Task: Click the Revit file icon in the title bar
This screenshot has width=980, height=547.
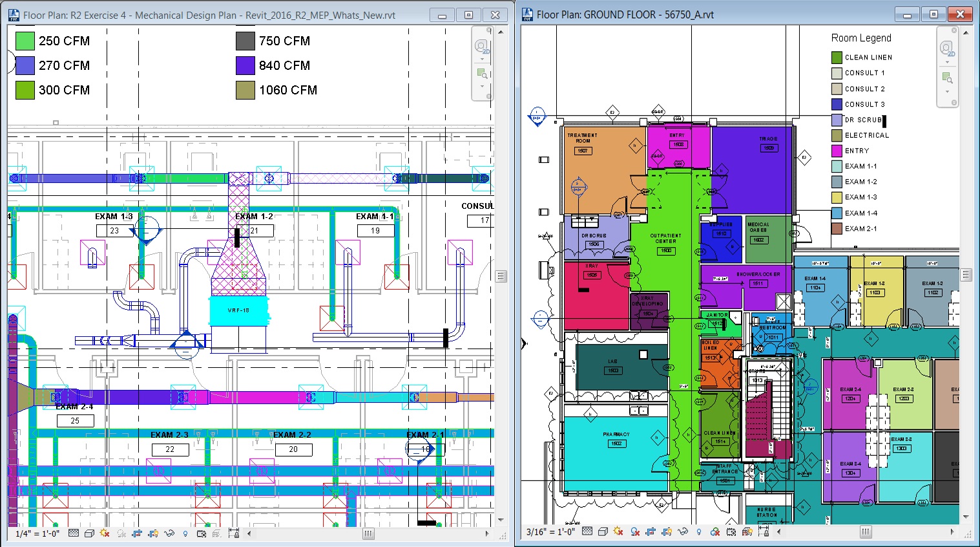Action: tap(14, 14)
